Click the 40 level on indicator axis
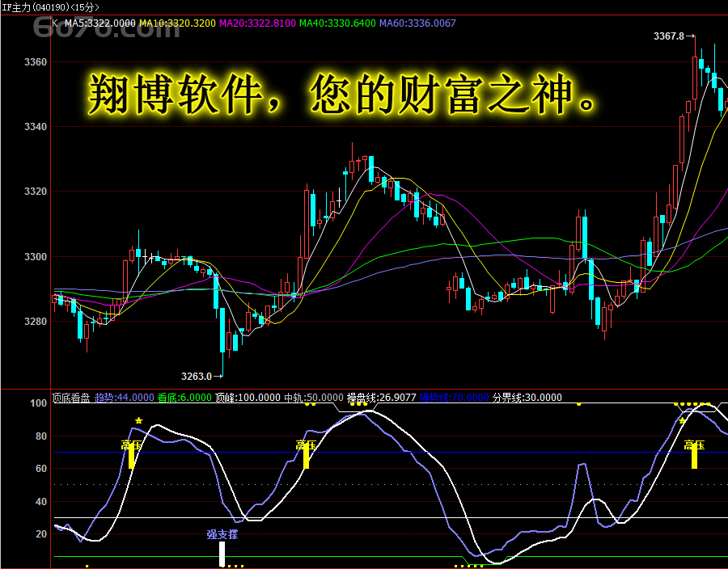728x569 pixels. 41,501
